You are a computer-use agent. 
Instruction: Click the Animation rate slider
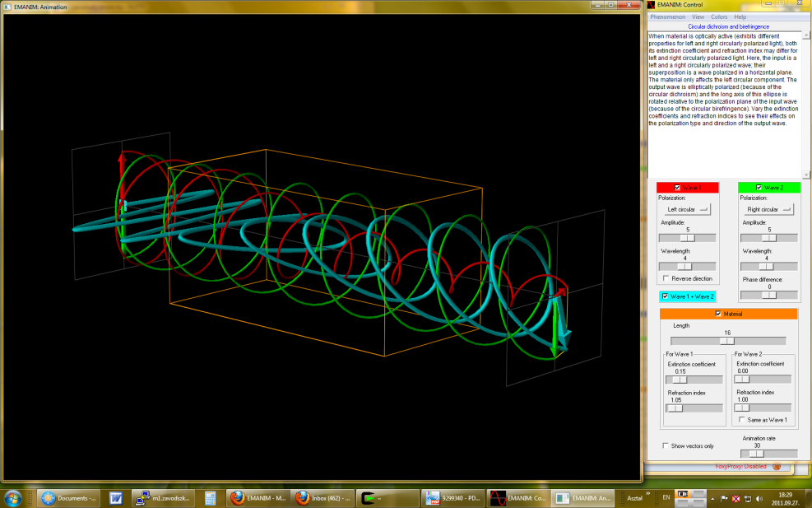point(769,453)
